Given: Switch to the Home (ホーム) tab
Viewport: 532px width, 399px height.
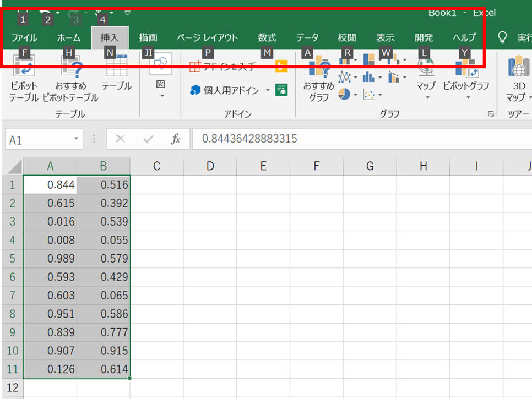Looking at the screenshot, I should pyautogui.click(x=69, y=37).
